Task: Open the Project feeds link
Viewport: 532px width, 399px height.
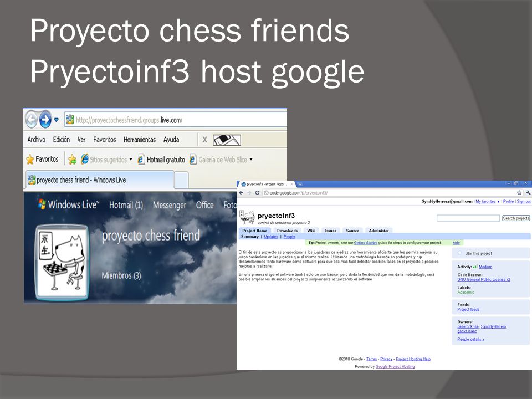Action: [468, 309]
